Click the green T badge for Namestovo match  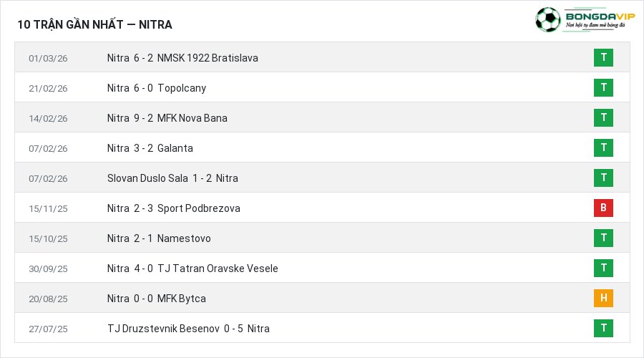pos(603,238)
